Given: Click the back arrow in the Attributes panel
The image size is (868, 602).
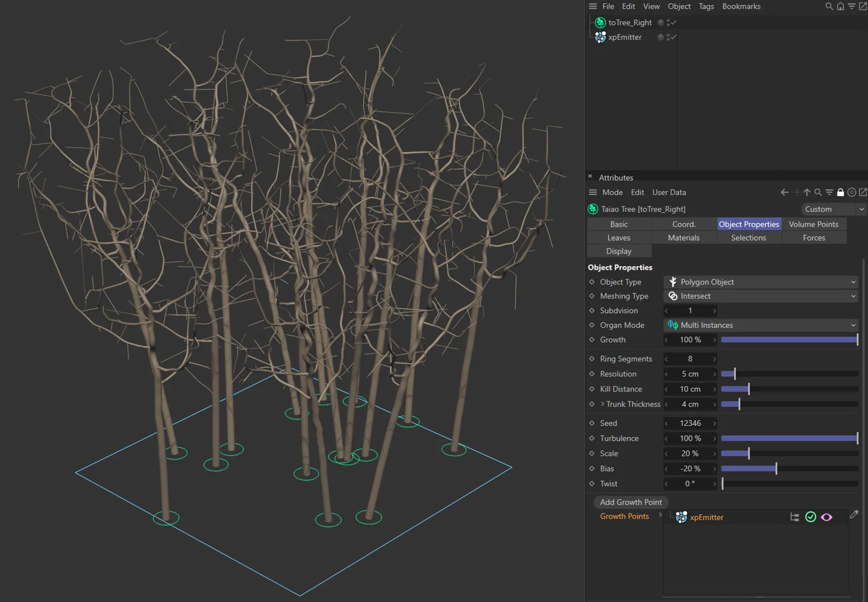Looking at the screenshot, I should coord(784,192).
